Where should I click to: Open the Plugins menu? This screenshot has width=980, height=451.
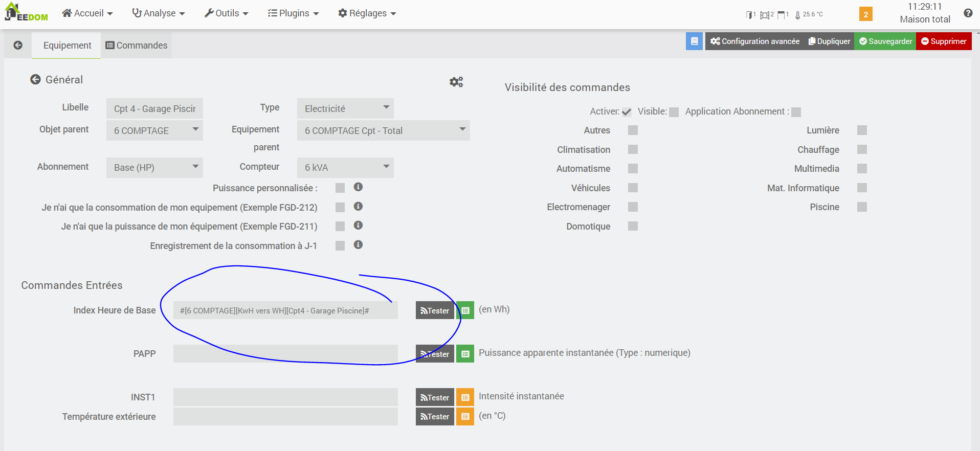click(294, 13)
